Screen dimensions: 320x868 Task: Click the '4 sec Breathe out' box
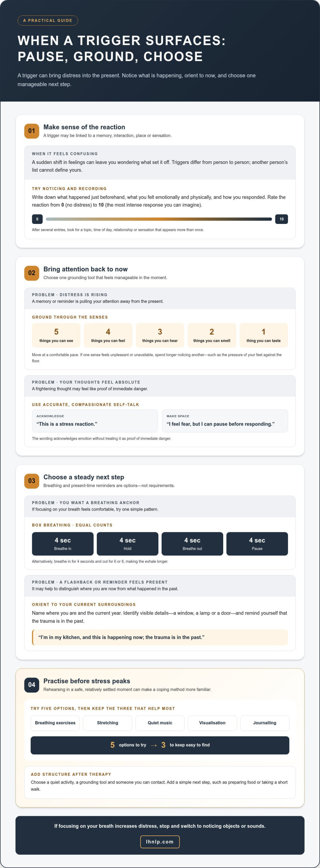tap(192, 543)
